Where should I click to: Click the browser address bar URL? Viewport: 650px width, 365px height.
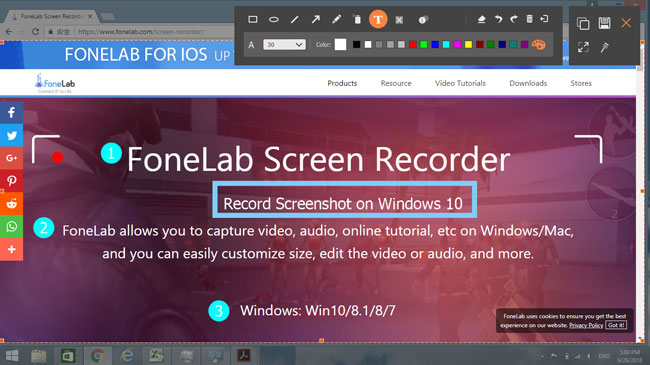coord(141,32)
